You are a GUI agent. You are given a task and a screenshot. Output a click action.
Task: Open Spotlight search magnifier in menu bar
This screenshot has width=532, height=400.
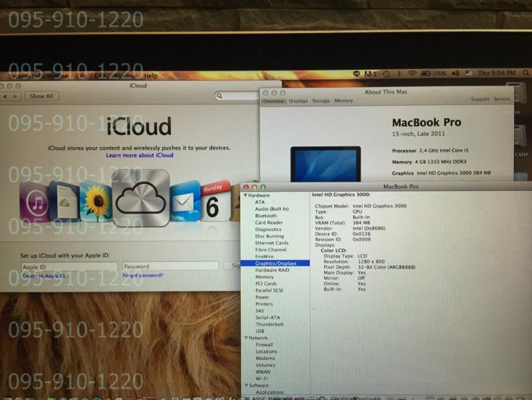[525, 73]
